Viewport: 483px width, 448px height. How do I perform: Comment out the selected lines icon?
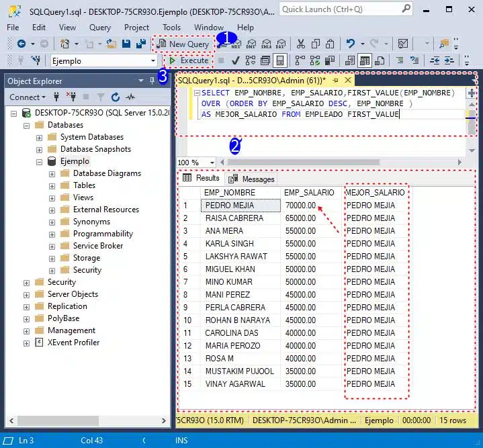pos(400,60)
